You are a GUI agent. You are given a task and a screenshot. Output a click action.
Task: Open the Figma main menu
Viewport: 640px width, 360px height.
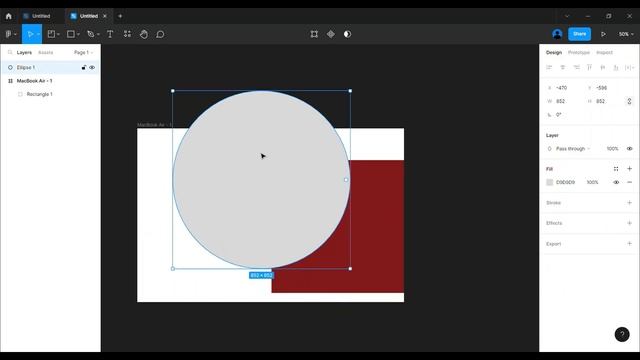[9, 34]
